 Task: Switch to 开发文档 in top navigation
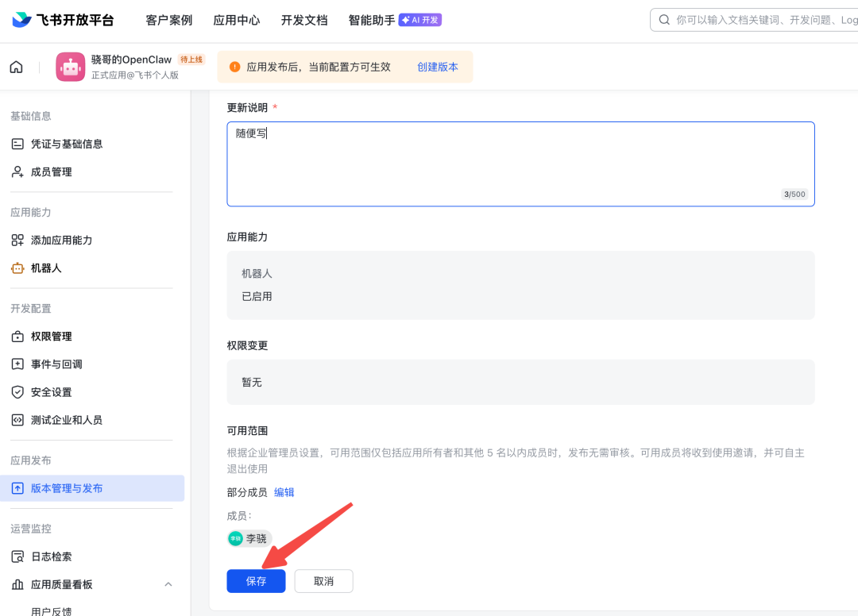click(x=304, y=20)
